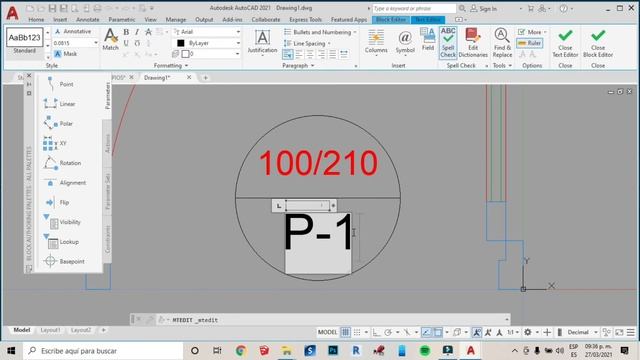
Task: Toggle snap mode in status bar
Action: [357, 332]
